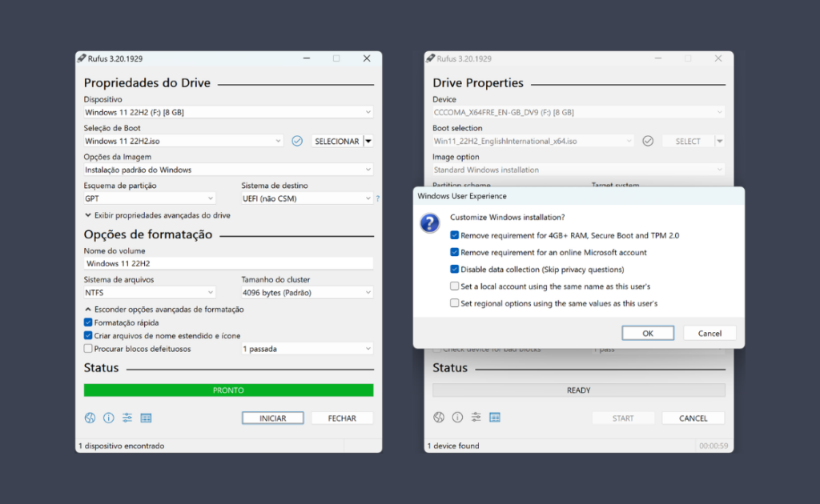This screenshot has width=820, height=504.
Task: Open the Dispositivo dropdown
Action: click(228, 112)
